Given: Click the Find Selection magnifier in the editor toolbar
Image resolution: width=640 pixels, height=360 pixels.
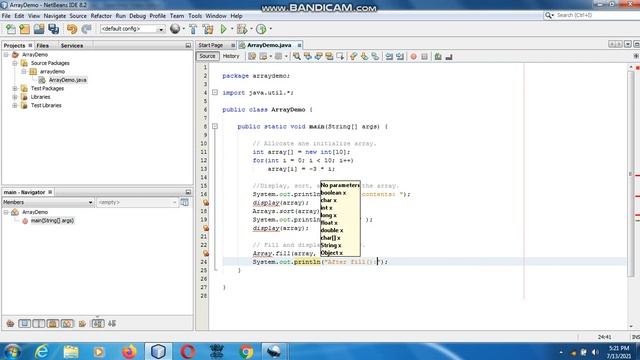Looking at the screenshot, I should (297, 57).
